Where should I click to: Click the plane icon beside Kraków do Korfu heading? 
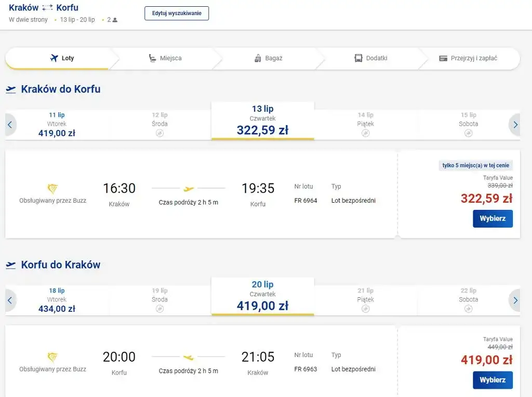[x=11, y=89]
